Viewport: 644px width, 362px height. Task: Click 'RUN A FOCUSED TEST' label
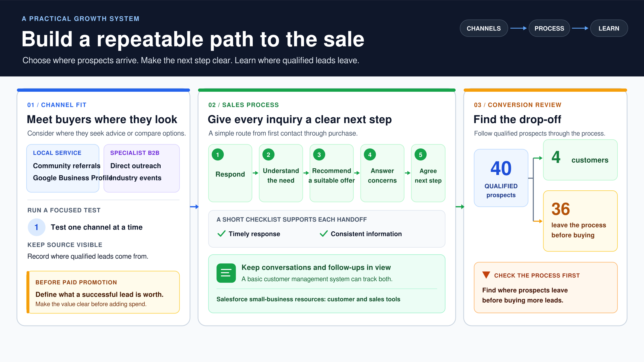[x=64, y=210]
